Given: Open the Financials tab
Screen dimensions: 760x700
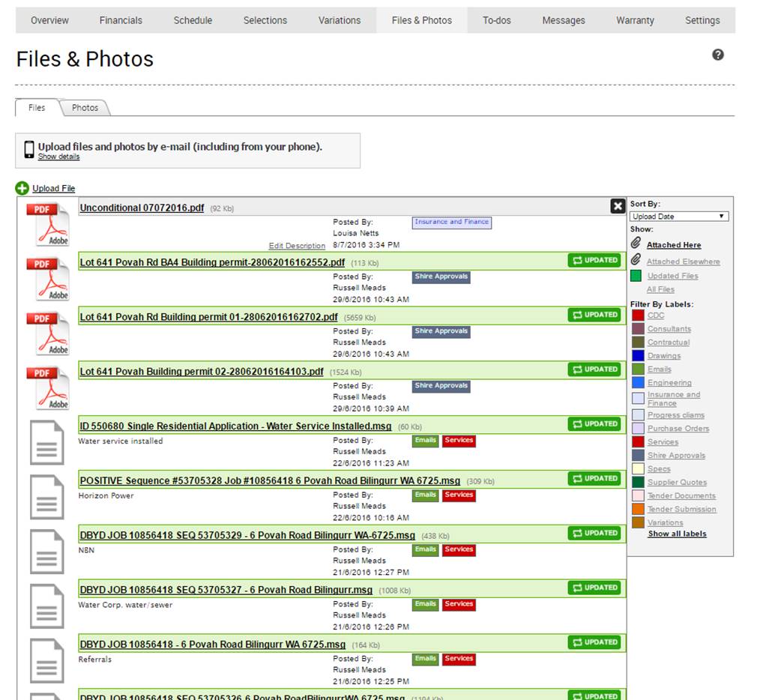Looking at the screenshot, I should (x=121, y=20).
